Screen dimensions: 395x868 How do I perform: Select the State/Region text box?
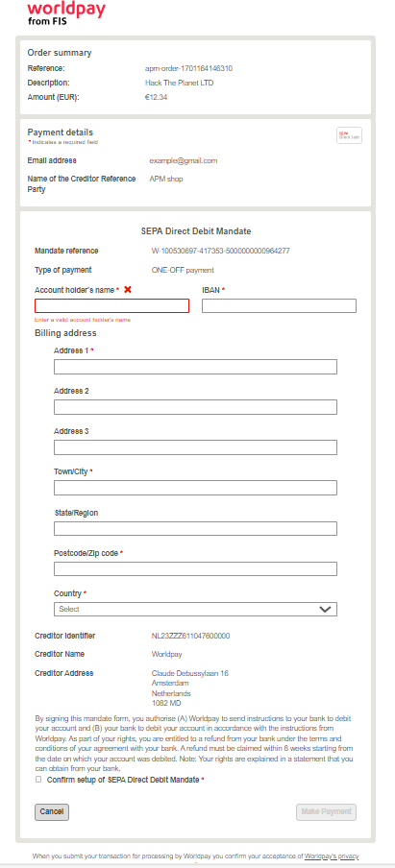195,528
